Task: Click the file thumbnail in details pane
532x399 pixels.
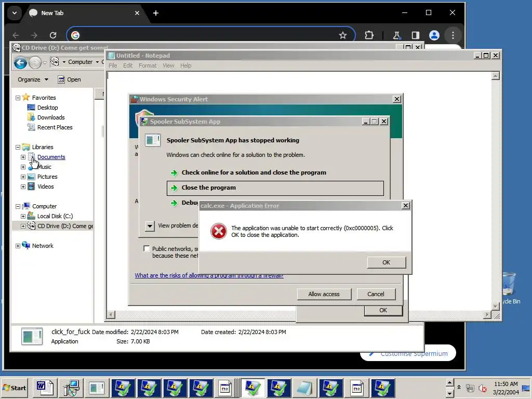Action: [x=32, y=336]
